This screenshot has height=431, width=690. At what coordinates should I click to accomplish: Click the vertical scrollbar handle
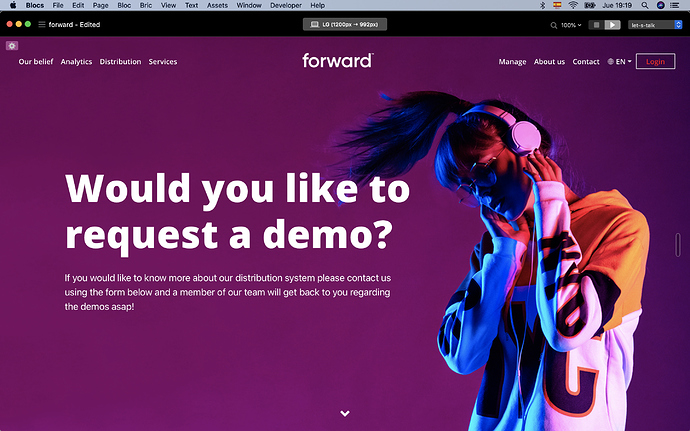click(x=680, y=245)
